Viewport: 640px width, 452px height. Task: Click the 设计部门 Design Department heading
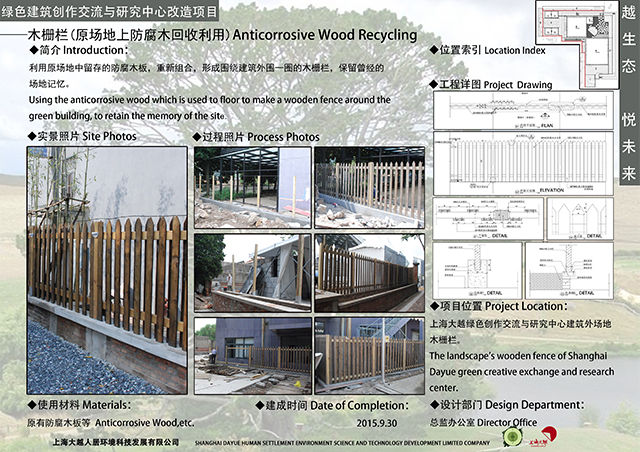(507, 405)
